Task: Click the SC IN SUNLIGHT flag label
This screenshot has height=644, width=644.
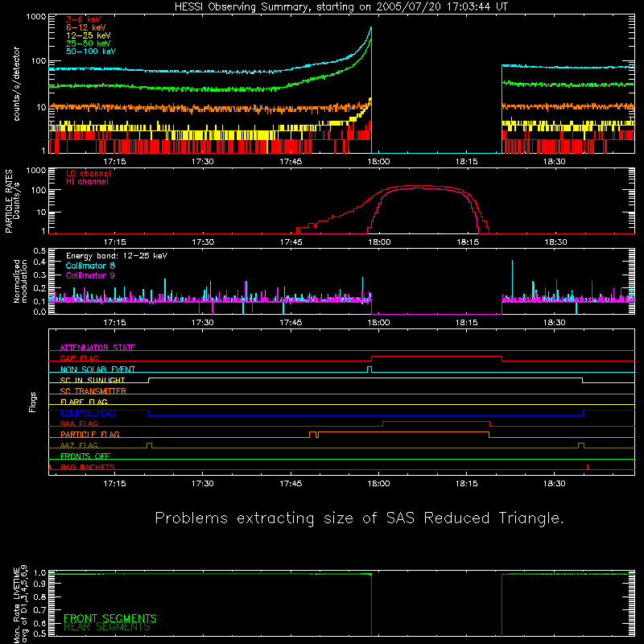Action: click(x=93, y=380)
